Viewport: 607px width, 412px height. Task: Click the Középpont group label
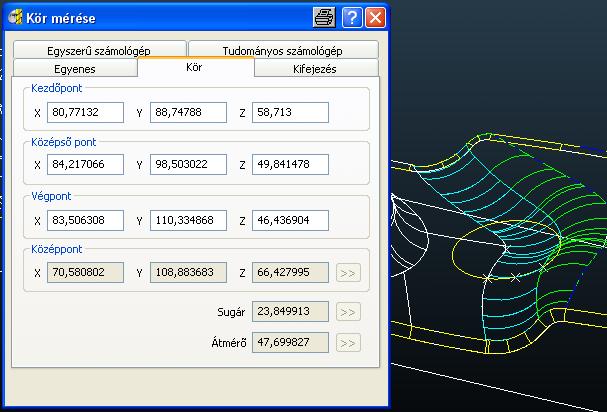(57, 249)
